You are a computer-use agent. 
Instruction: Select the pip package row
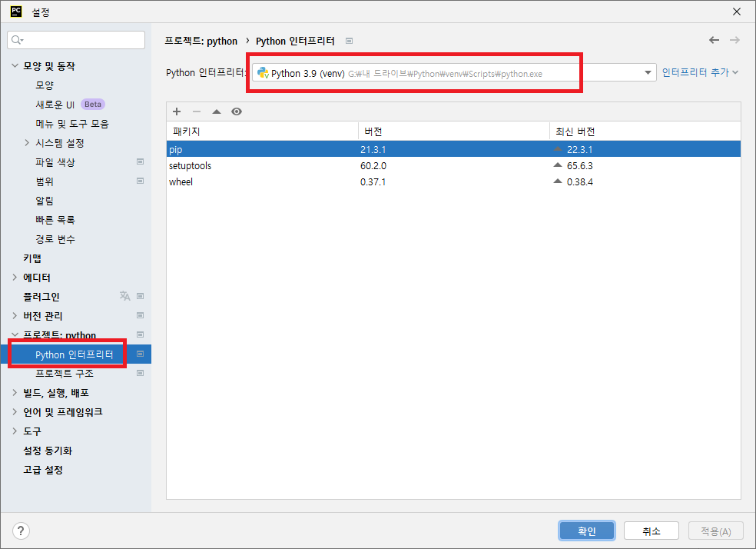[454, 149]
